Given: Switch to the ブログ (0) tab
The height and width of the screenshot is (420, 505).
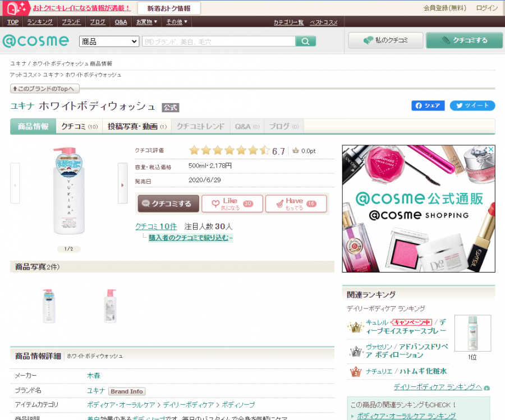Looking at the screenshot, I should click(x=284, y=126).
